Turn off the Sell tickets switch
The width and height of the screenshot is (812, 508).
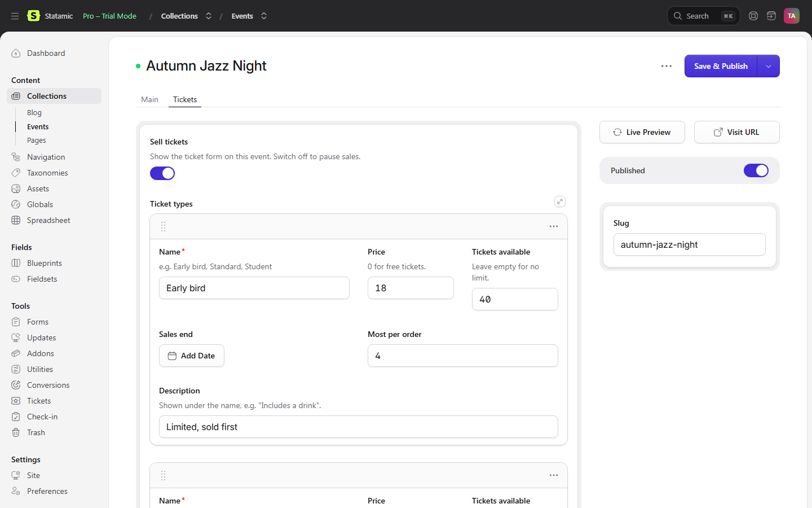coord(162,173)
